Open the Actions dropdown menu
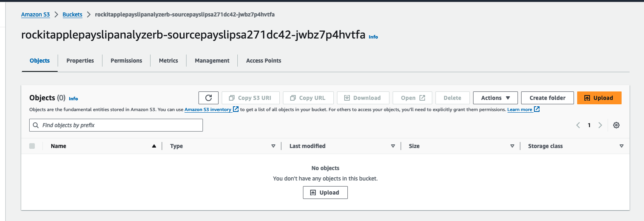 tap(496, 98)
